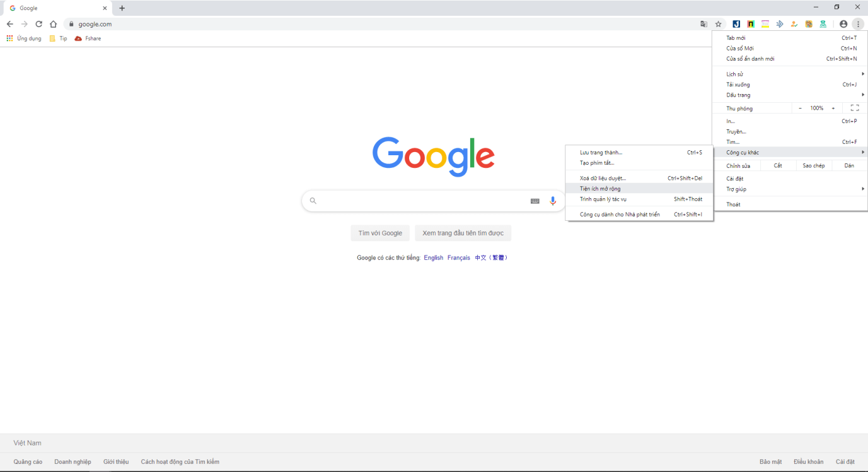This screenshot has height=472, width=868.
Task: Select Tìm... menu item
Action: [790, 142]
